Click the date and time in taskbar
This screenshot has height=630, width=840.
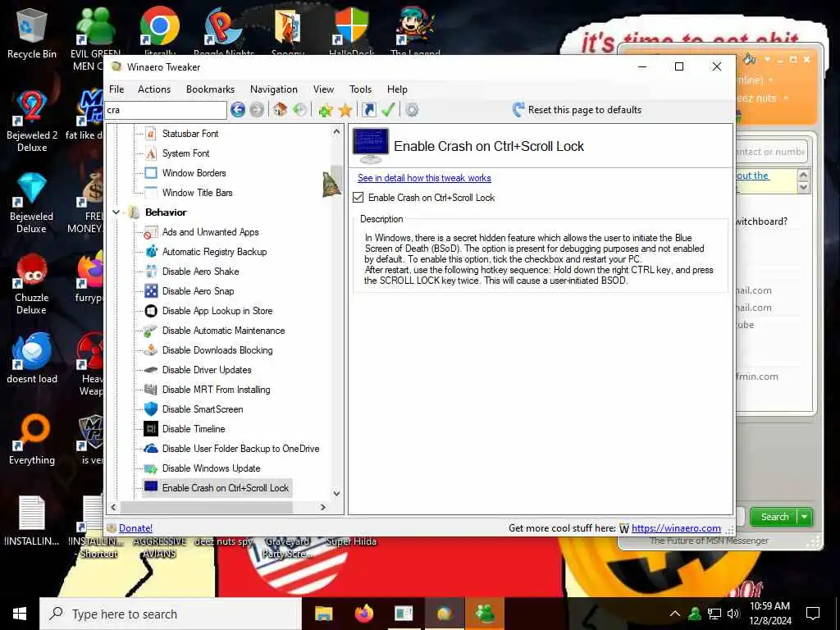tap(769, 614)
